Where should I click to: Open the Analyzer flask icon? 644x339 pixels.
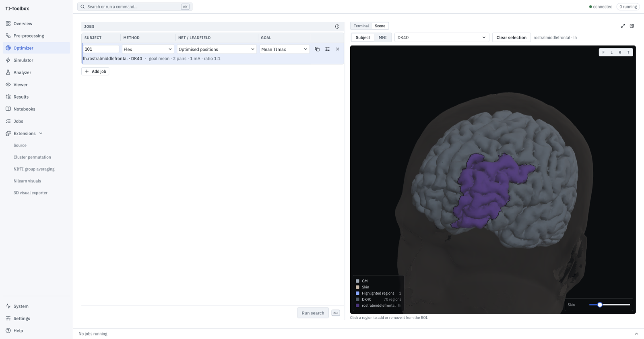click(8, 72)
